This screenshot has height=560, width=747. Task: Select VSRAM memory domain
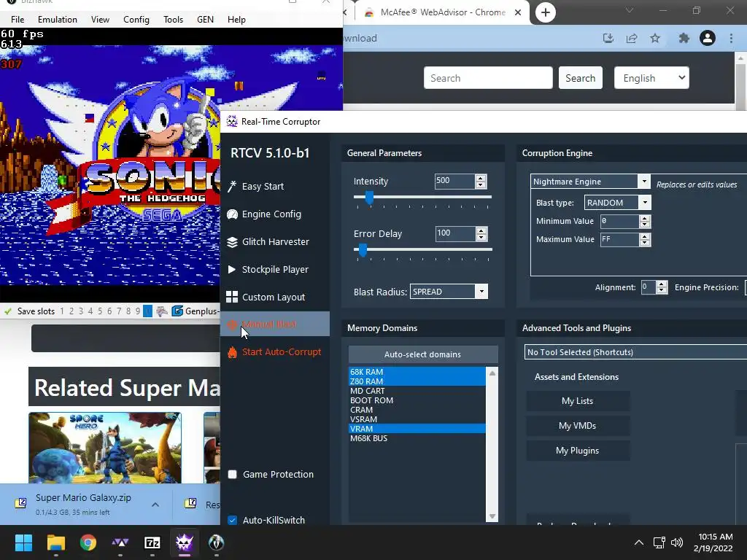click(x=417, y=419)
